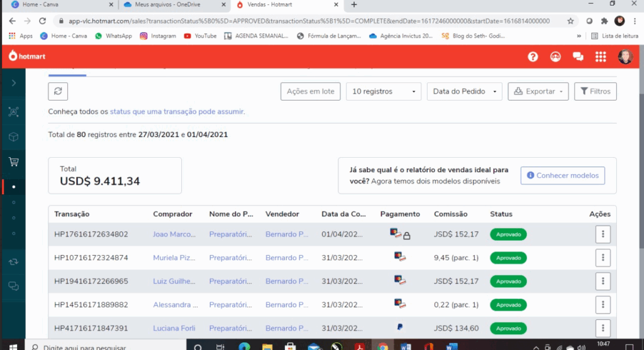Open buyer Luciana Forli link
Image resolution: width=644 pixels, height=350 pixels.
[x=174, y=328]
